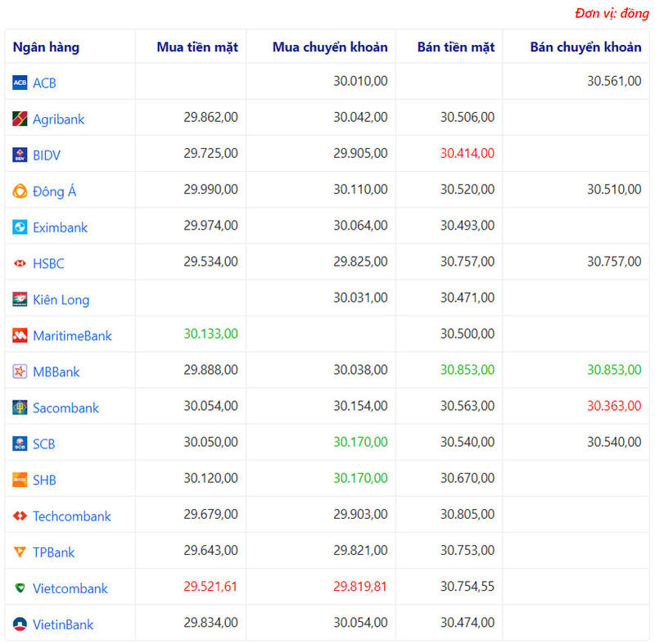655x644 pixels.
Task: Click the TPBank logo icon
Action: [20, 552]
